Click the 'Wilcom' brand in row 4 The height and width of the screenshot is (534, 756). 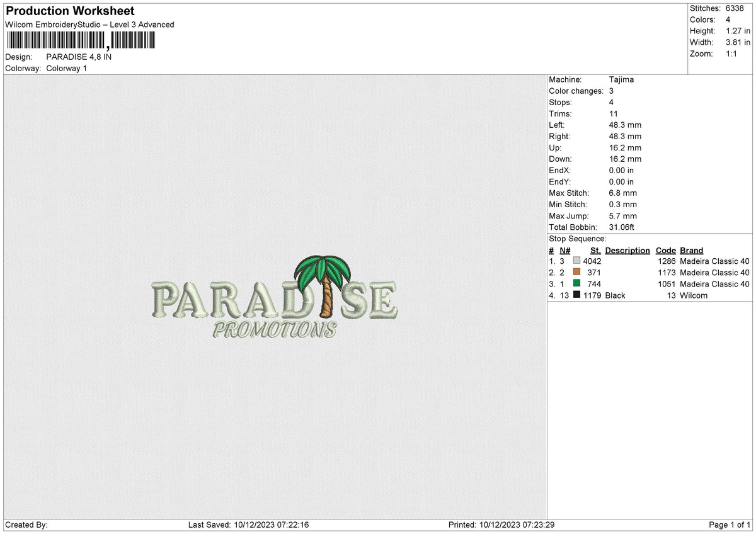pyautogui.click(x=694, y=295)
